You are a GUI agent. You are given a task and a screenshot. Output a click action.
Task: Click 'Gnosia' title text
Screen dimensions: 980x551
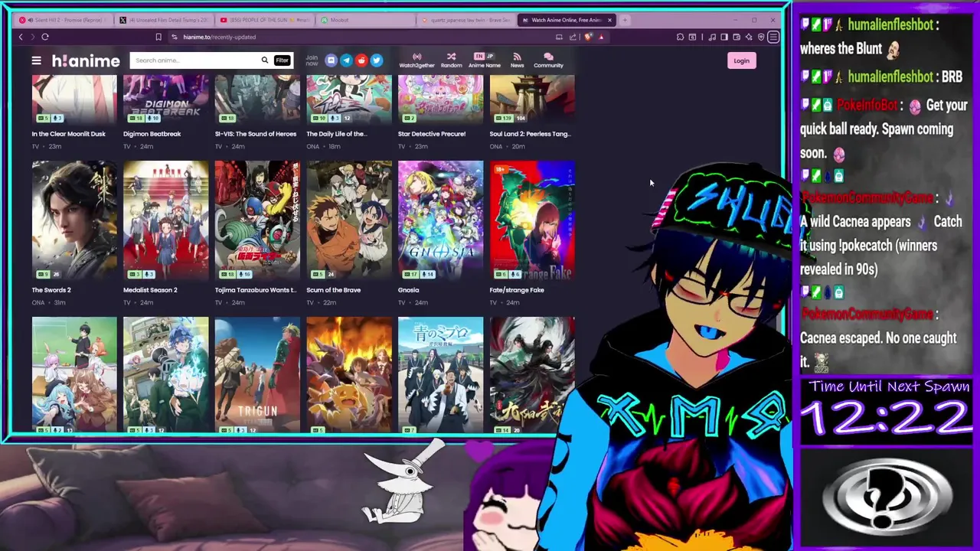408,290
